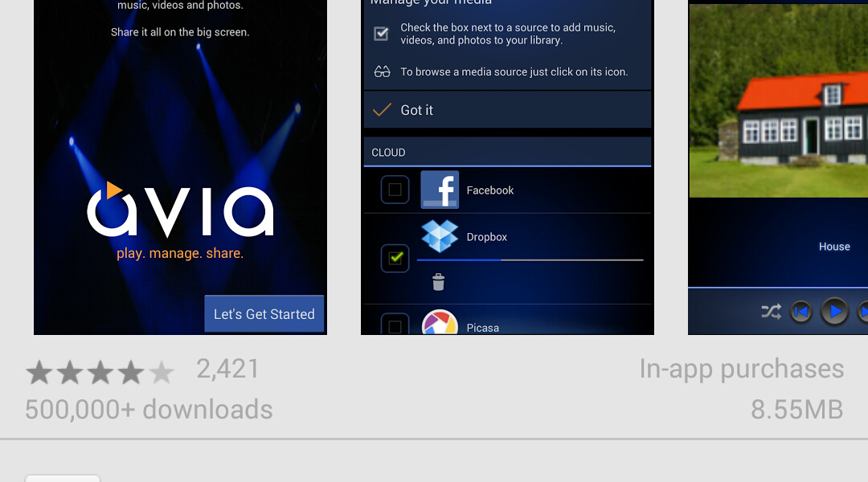Click the trash icon under Dropbox
868x482 pixels.
pyautogui.click(x=439, y=282)
